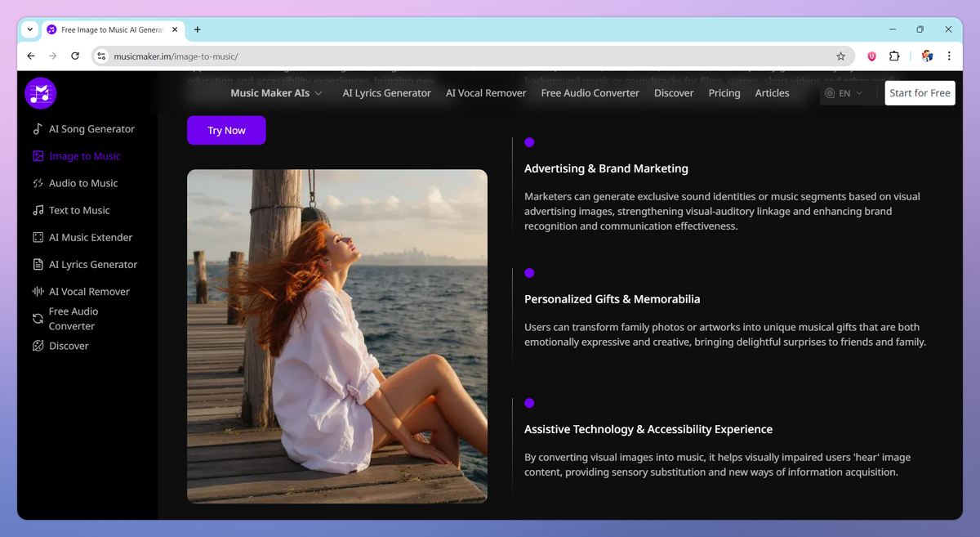
Task: Click the AI Lyrics Generator document icon
Action: [x=38, y=264]
